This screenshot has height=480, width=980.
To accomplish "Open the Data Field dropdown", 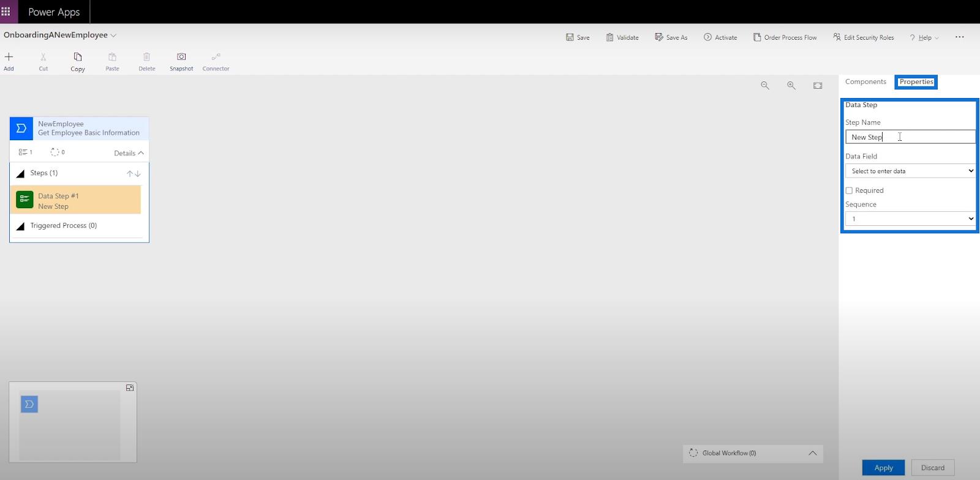I will pyautogui.click(x=910, y=171).
